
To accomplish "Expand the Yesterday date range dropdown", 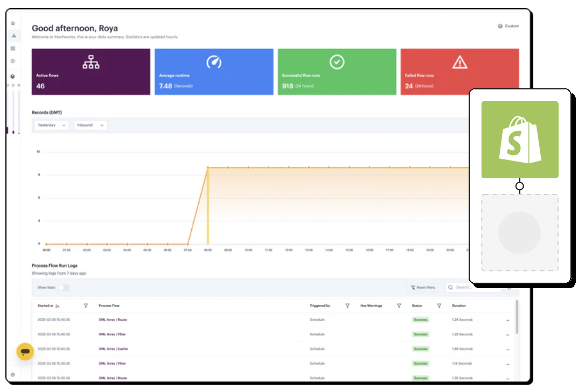I will [52, 125].
